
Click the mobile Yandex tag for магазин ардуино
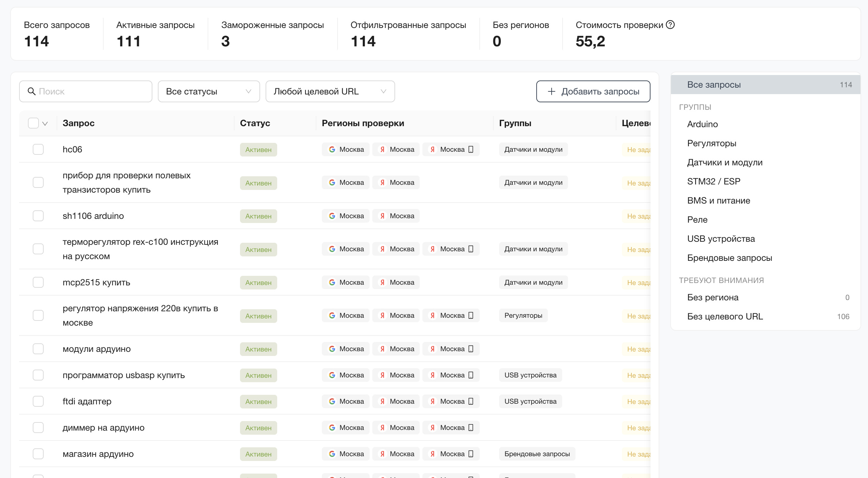click(451, 454)
